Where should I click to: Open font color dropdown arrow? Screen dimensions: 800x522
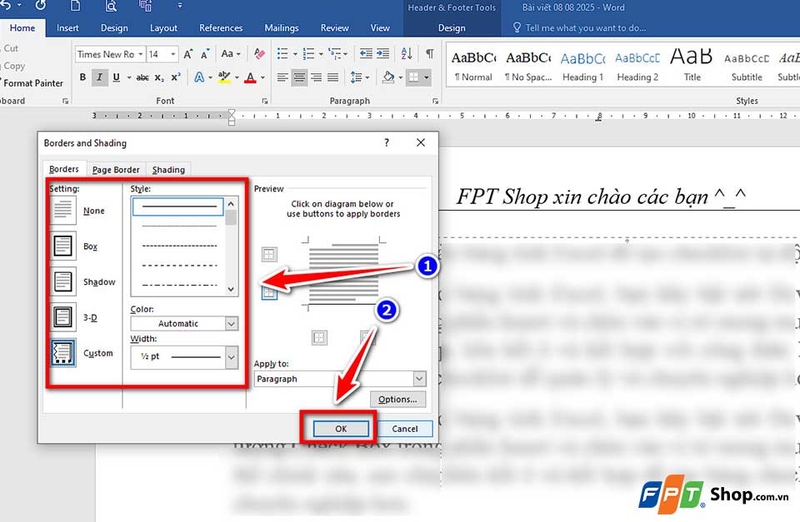tap(263, 78)
